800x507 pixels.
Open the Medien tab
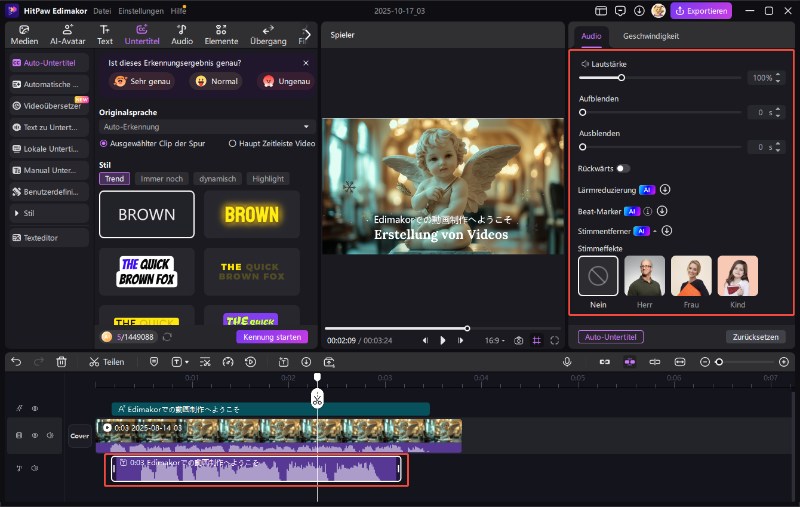pyautogui.click(x=24, y=35)
